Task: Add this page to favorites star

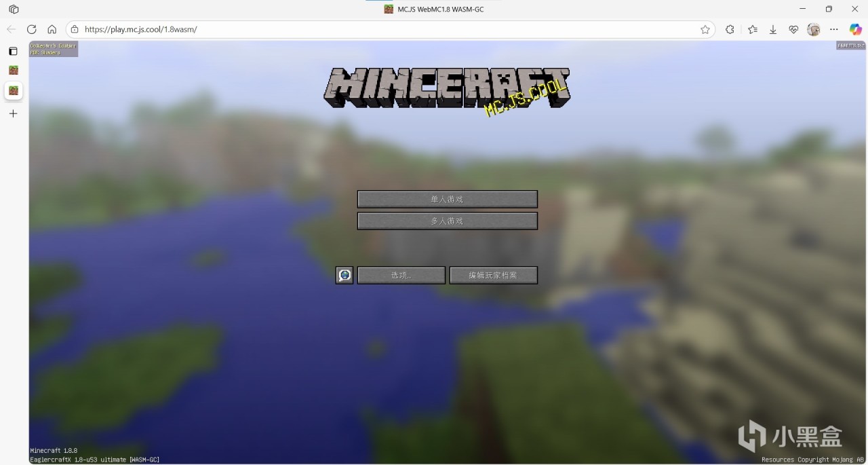Action: point(705,29)
